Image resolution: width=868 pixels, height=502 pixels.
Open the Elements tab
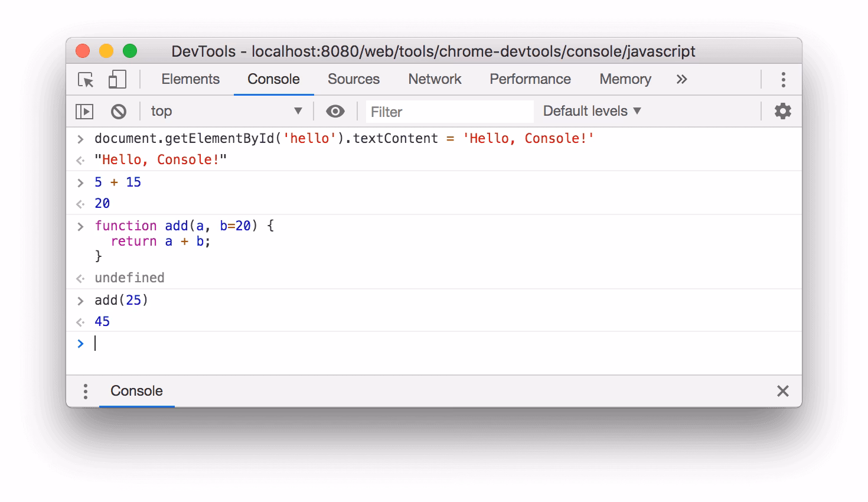coord(190,79)
